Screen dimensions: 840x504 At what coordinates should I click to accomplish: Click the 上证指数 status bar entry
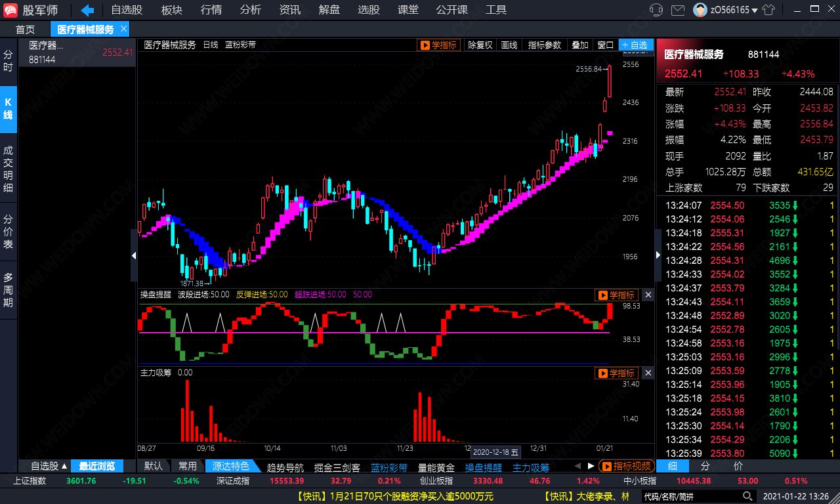tap(30, 481)
